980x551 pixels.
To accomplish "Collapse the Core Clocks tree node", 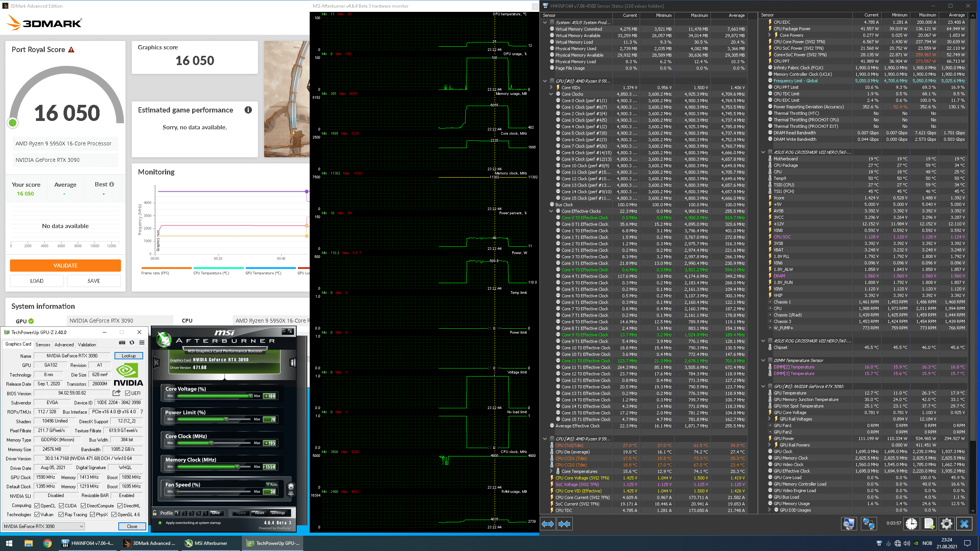I will pyautogui.click(x=551, y=94).
